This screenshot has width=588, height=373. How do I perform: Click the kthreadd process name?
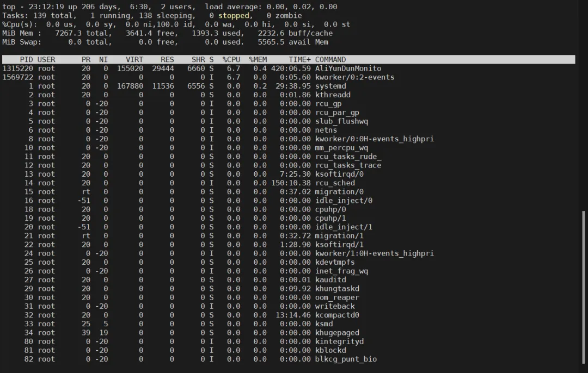[333, 95]
